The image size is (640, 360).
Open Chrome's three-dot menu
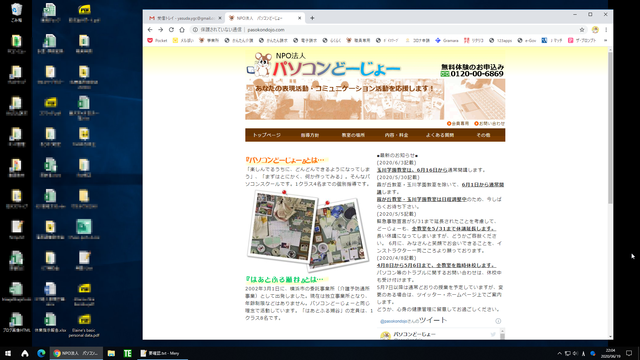[x=606, y=30]
